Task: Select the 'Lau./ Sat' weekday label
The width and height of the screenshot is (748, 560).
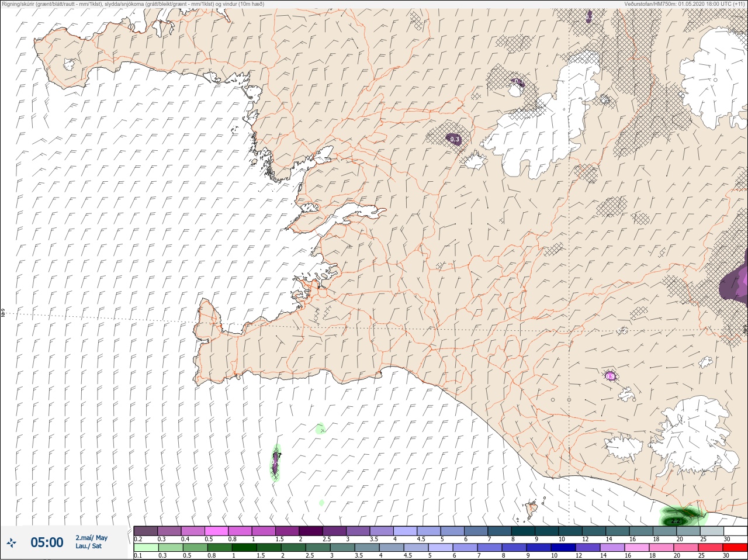Action: pyautogui.click(x=89, y=546)
